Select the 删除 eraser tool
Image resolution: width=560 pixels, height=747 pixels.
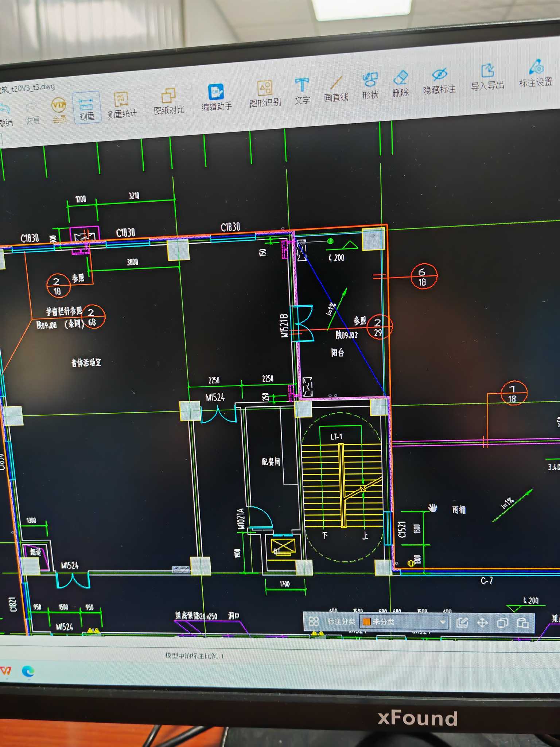click(x=400, y=84)
